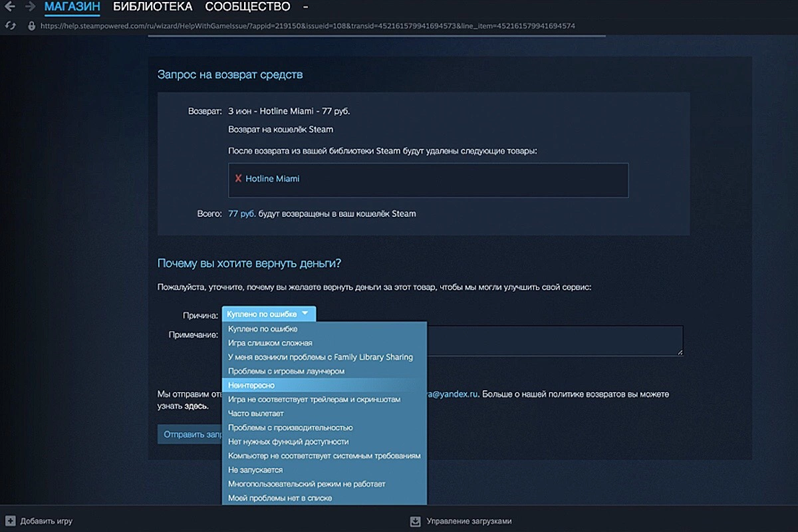Select Компьютер не соответствует системным требованиям
Image resolution: width=798 pixels, height=532 pixels.
click(324, 456)
